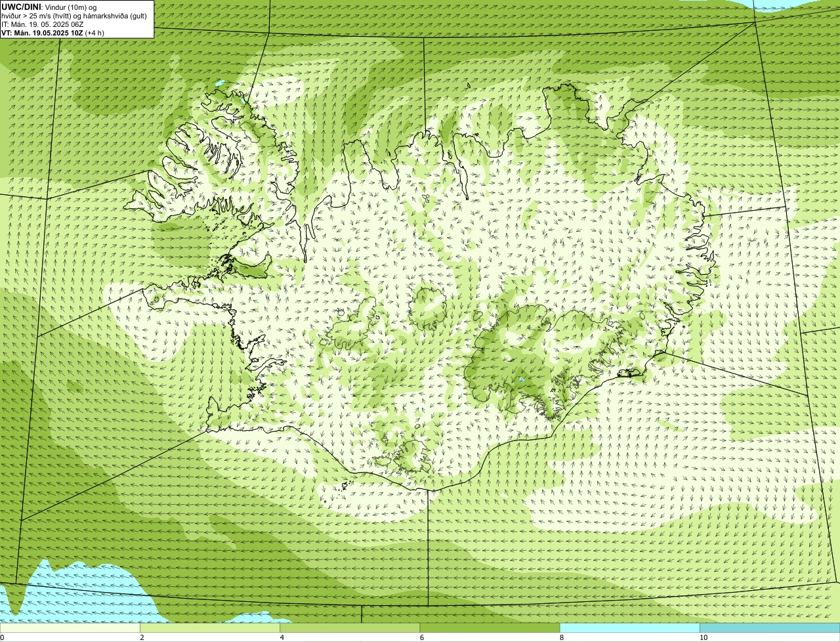Click the legend scale label '2'
Screen dimensions: 840x642
coord(142,637)
